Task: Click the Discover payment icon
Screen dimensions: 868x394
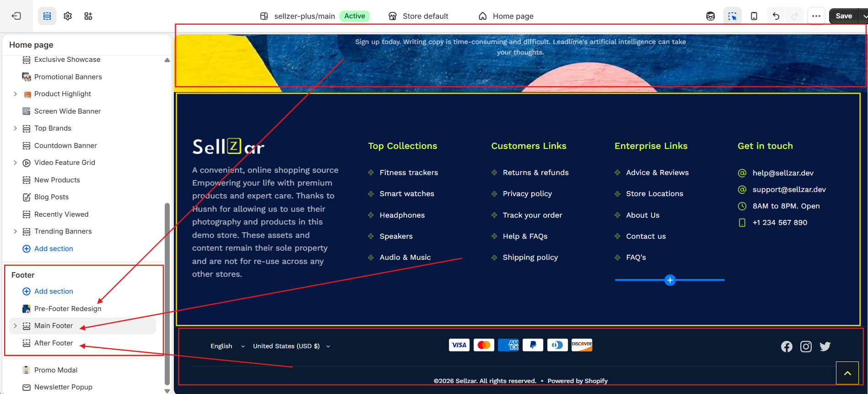Action: pyautogui.click(x=582, y=345)
